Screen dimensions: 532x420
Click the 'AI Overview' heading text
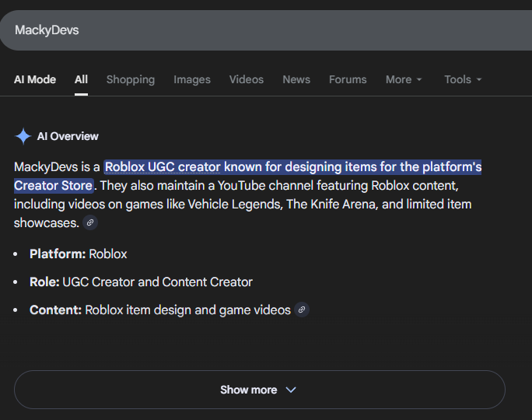coord(68,136)
